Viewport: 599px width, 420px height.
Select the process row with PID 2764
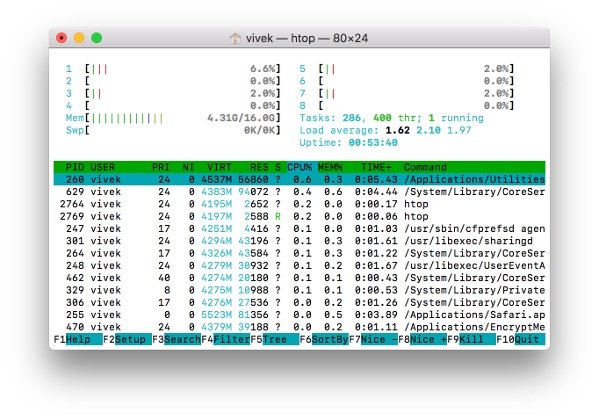(300, 204)
